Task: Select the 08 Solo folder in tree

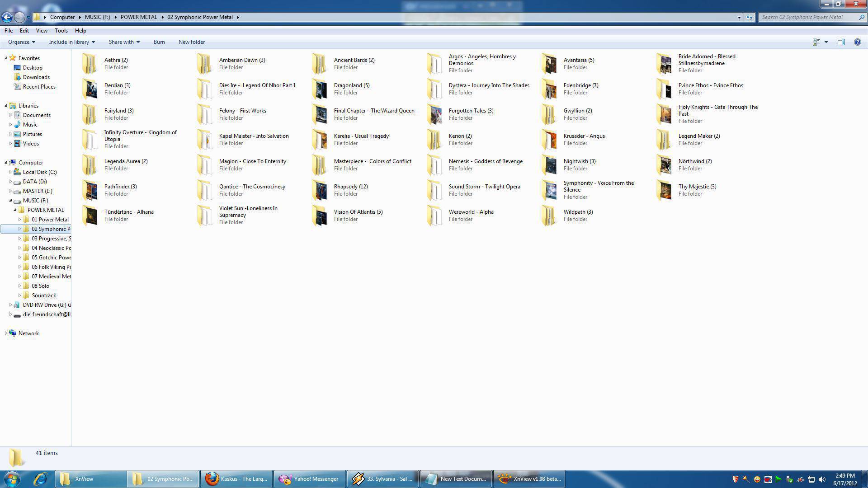Action: click(40, 286)
